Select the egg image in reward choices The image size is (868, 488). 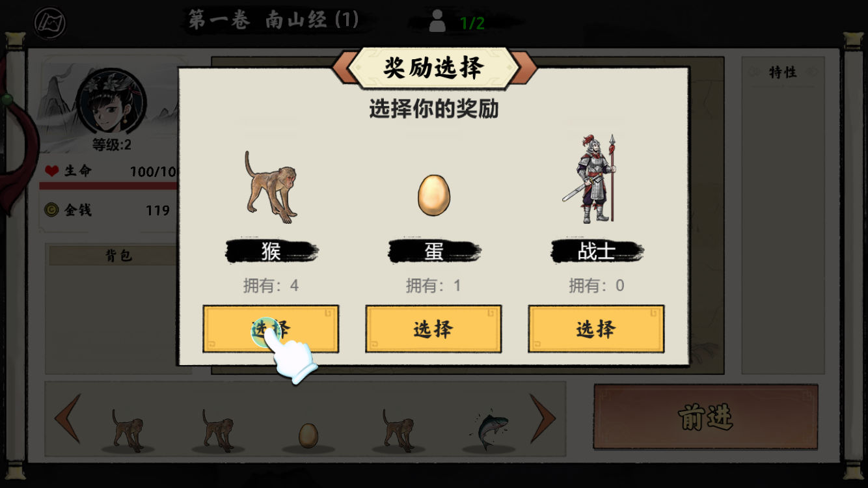coord(434,195)
